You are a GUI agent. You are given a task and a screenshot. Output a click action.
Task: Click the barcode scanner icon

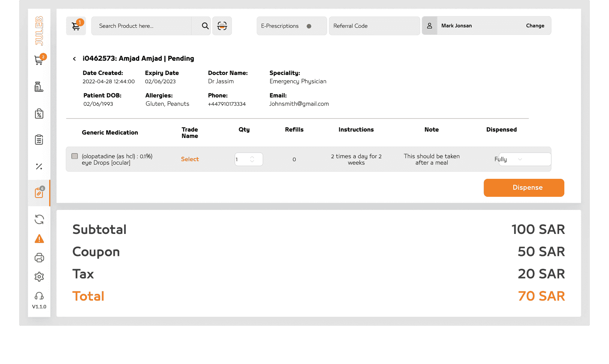pos(222,26)
